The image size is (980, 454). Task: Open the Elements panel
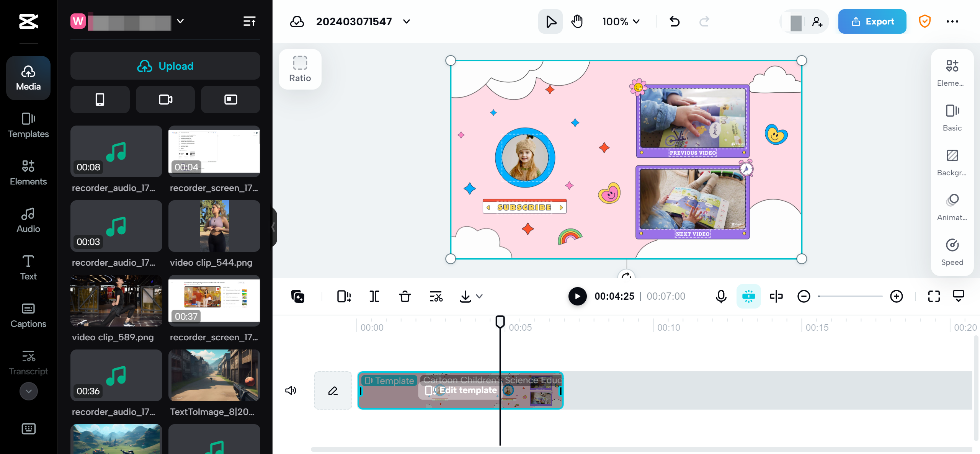coord(28,173)
